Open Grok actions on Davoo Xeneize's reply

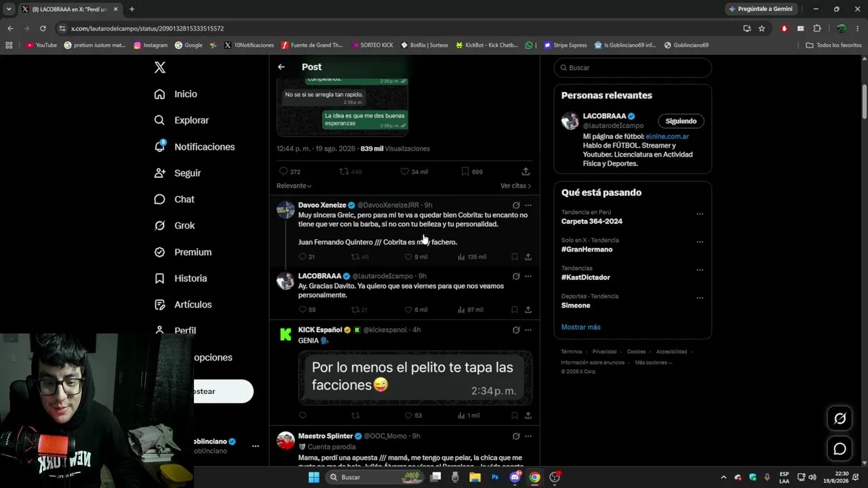point(516,205)
